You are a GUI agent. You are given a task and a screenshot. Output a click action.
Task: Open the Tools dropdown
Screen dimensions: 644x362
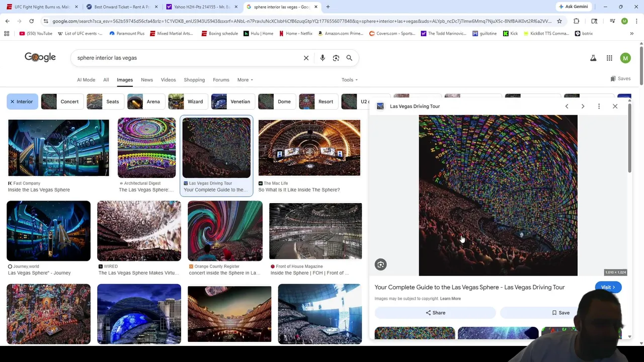[x=349, y=80]
